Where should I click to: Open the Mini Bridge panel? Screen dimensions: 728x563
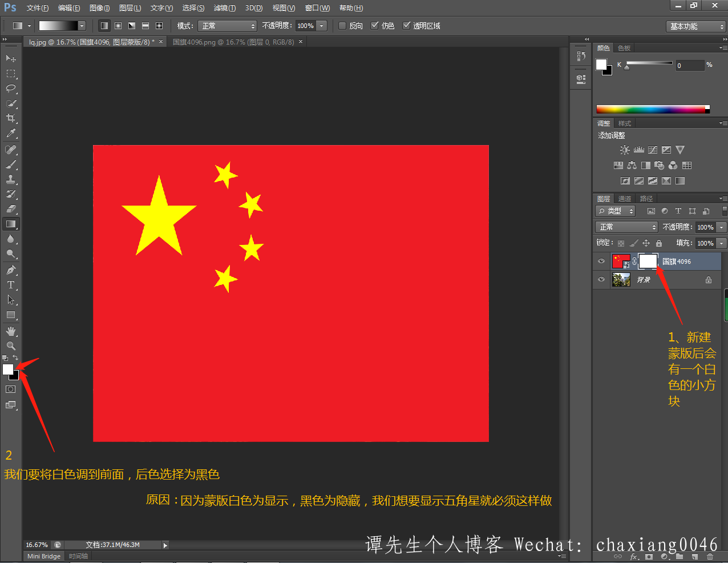(44, 556)
